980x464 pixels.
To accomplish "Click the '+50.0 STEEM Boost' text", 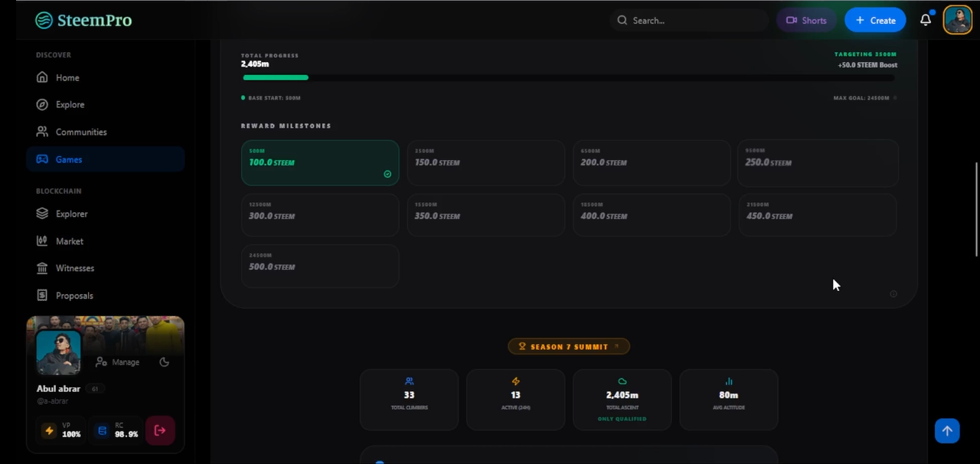I will click(x=867, y=65).
